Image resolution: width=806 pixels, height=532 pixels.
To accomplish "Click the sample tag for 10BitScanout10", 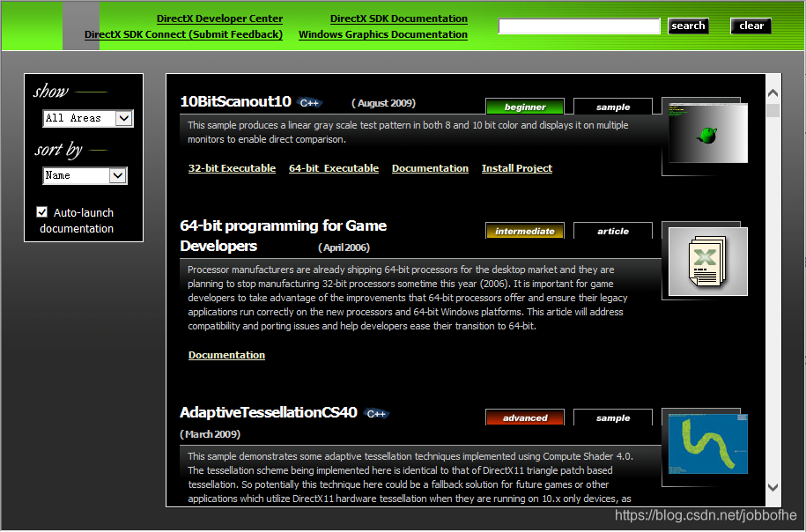I will (613, 107).
